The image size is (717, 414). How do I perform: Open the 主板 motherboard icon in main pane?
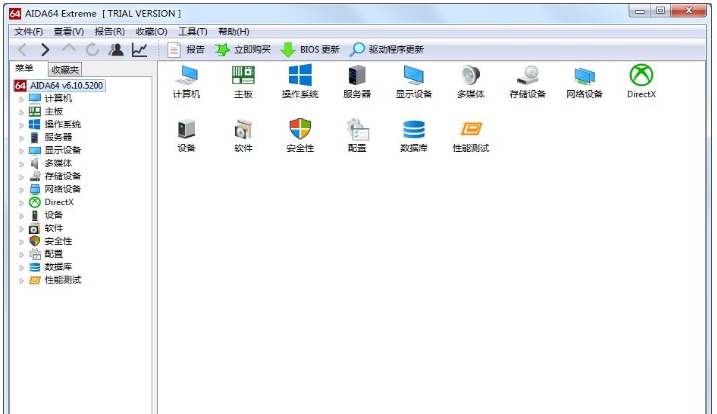coord(243,81)
